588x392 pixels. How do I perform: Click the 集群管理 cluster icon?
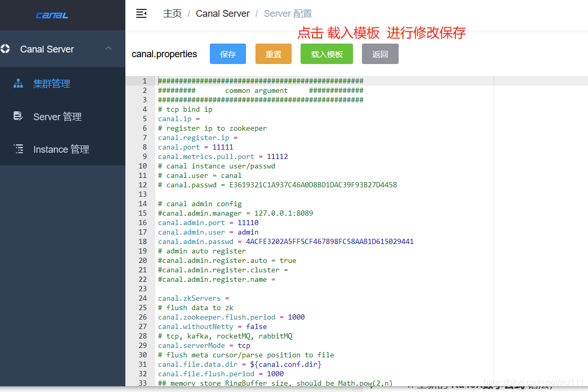(x=18, y=83)
